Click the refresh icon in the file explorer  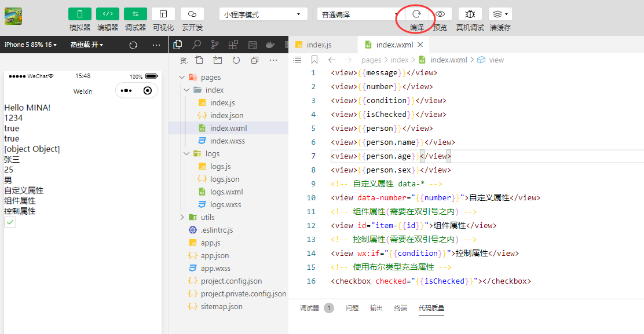[236, 60]
